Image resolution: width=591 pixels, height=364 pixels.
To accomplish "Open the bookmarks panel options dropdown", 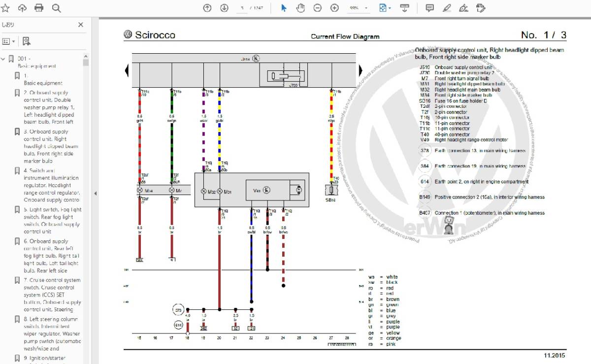I will click(9, 41).
